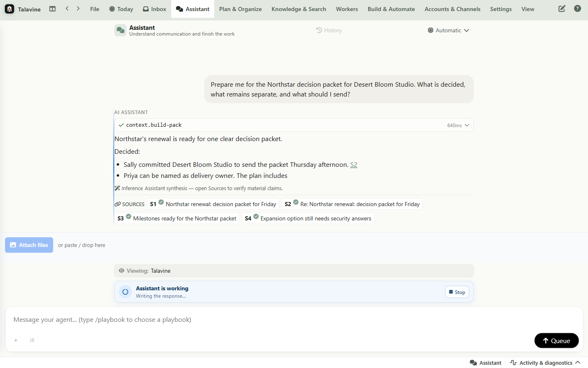
Task: Click the Assistant button in status bar
Action: tap(486, 363)
